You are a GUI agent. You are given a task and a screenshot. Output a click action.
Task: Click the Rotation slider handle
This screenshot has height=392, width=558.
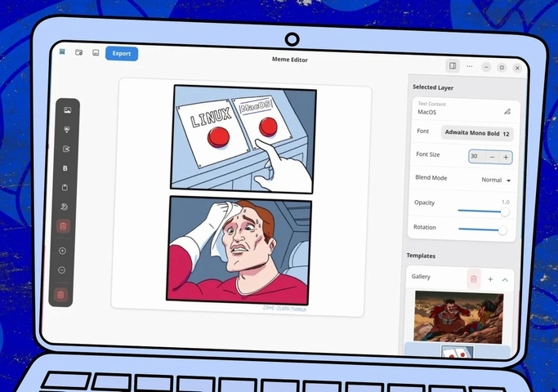pyautogui.click(x=502, y=230)
